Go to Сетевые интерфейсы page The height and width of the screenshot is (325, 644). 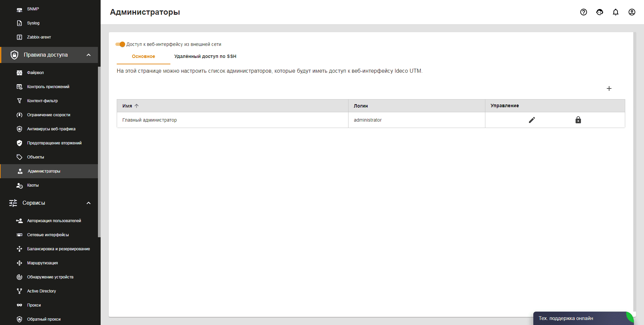(49, 235)
